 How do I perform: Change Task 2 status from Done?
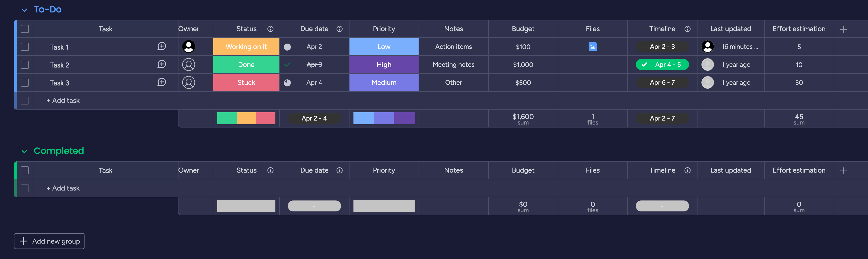246,65
